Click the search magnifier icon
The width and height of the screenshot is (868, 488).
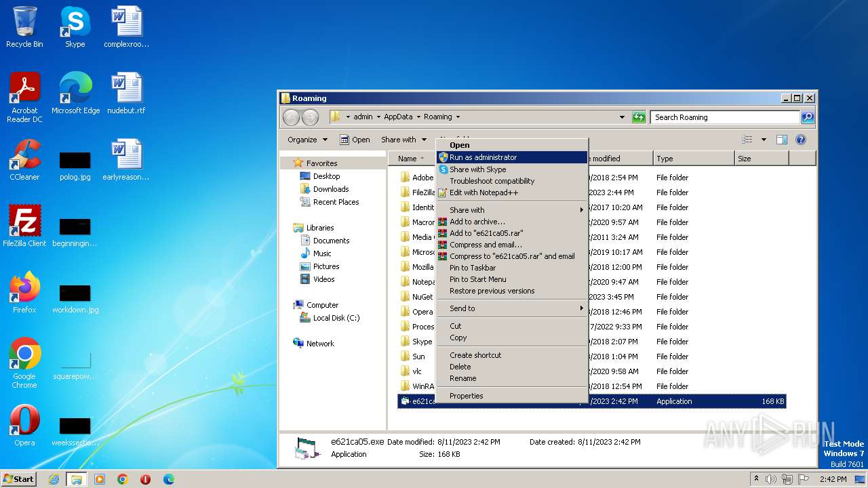click(x=807, y=117)
